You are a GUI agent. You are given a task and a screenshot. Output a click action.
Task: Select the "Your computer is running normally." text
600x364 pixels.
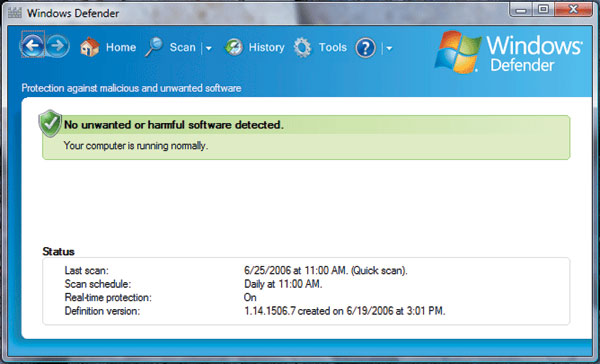(x=135, y=146)
